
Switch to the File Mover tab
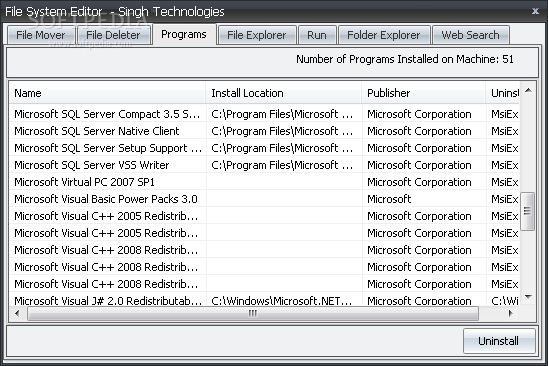pos(41,35)
